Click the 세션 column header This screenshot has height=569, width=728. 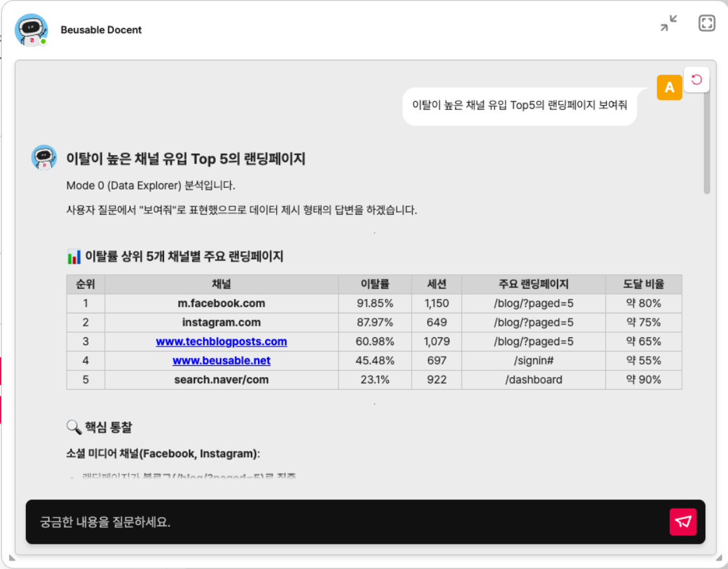pos(436,284)
